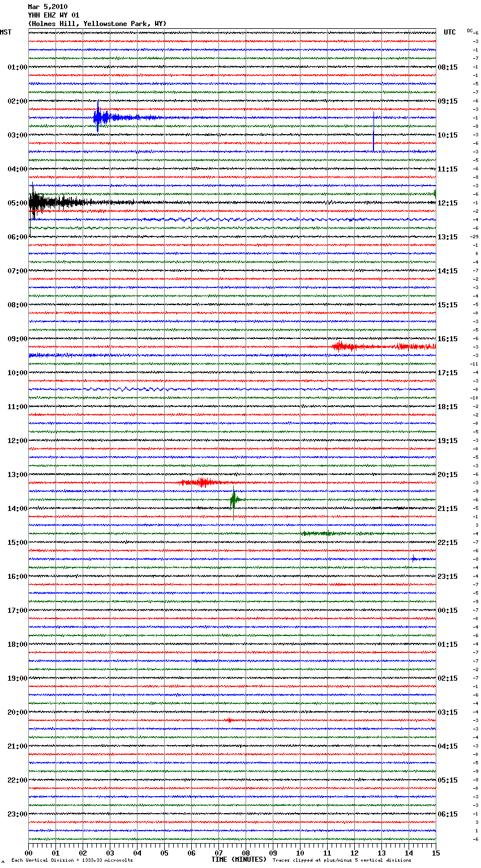Click the "MST" timezone label
Screen dimensions: 481x868
[x=6, y=32]
